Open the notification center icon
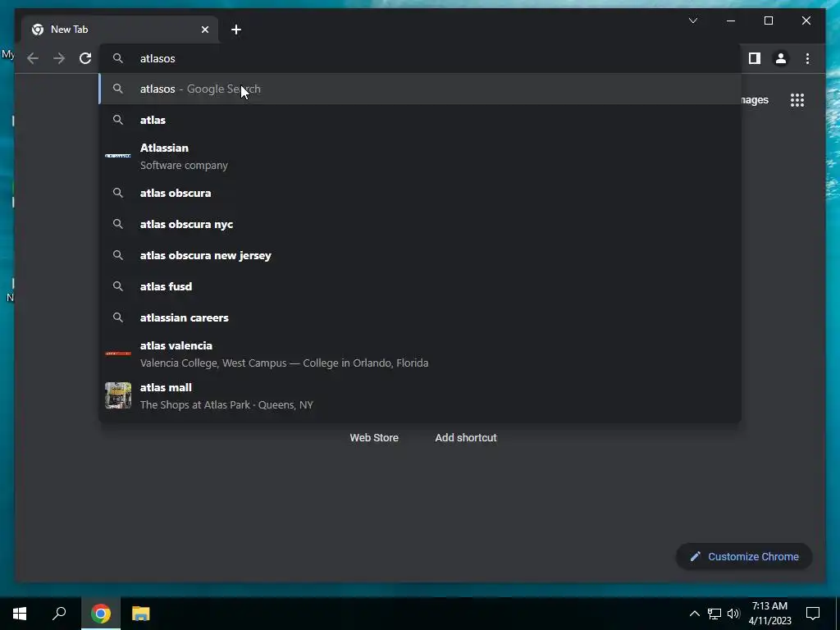Viewport: 840px width, 630px height. pyautogui.click(x=813, y=614)
